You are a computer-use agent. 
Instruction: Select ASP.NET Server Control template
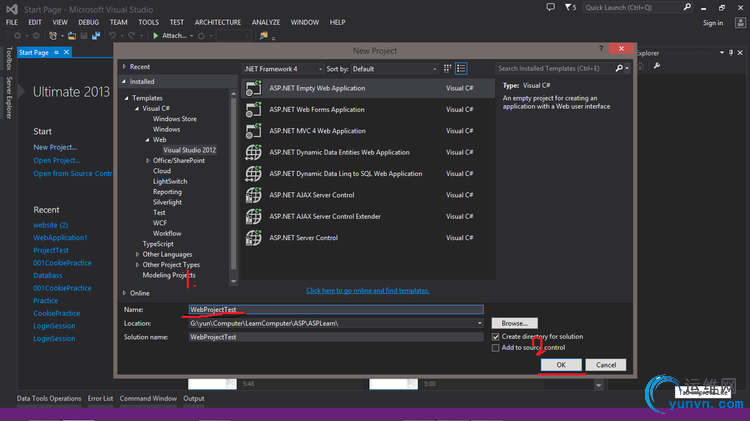(368, 238)
